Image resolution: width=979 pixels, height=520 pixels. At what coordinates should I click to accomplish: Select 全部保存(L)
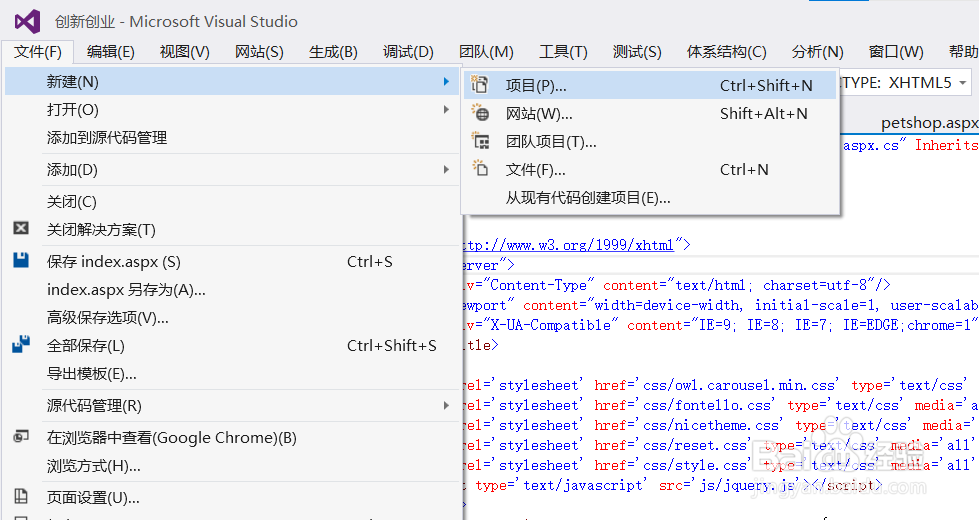(232, 345)
